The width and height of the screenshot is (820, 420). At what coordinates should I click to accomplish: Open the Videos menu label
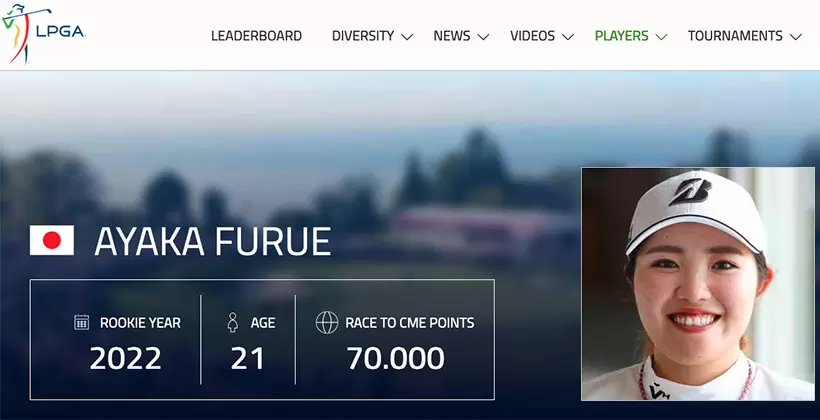pos(532,36)
